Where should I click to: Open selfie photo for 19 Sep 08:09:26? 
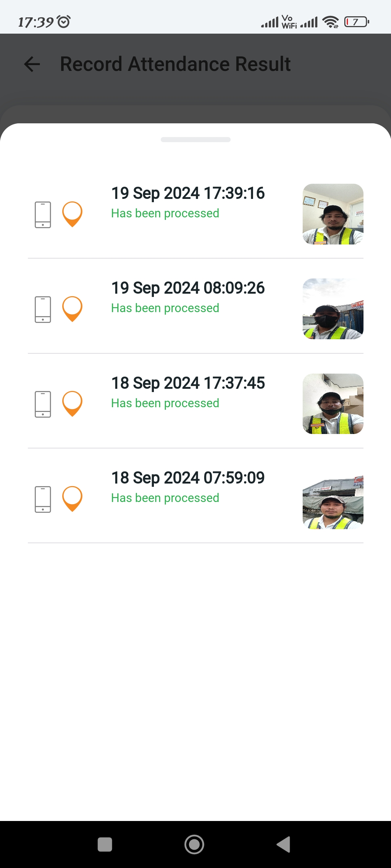tap(333, 309)
